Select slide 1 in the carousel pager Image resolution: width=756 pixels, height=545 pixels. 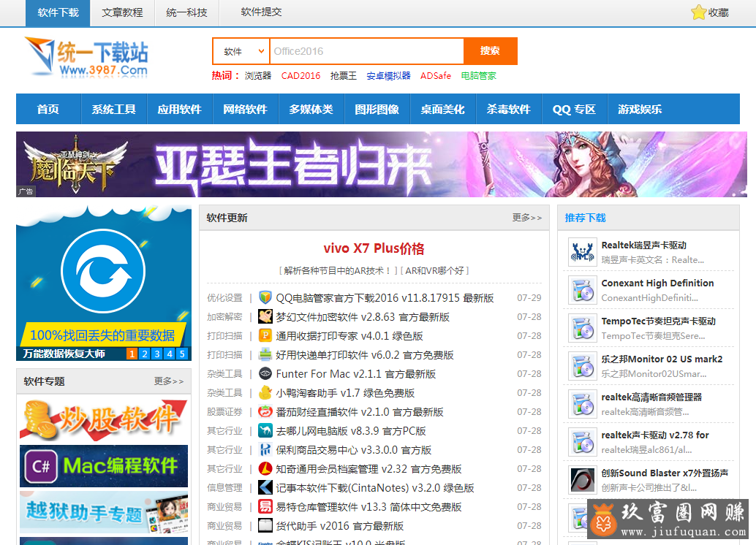click(132, 354)
